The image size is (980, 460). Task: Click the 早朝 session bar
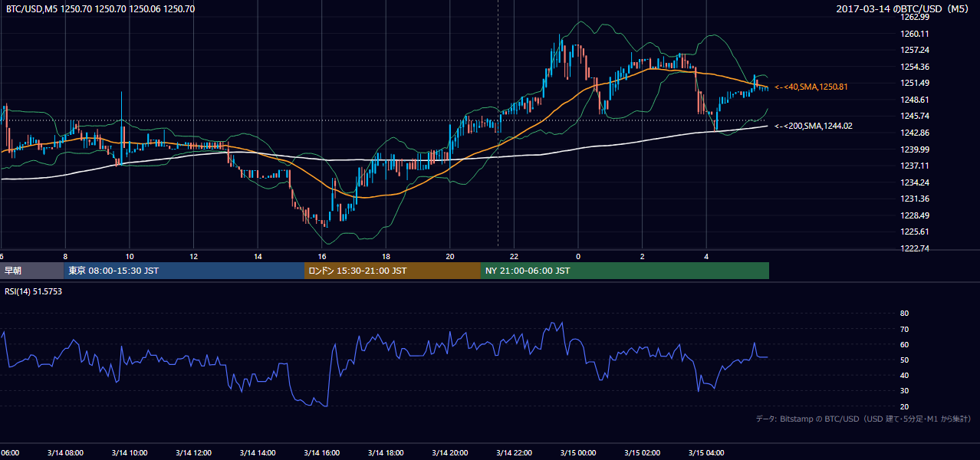32,271
